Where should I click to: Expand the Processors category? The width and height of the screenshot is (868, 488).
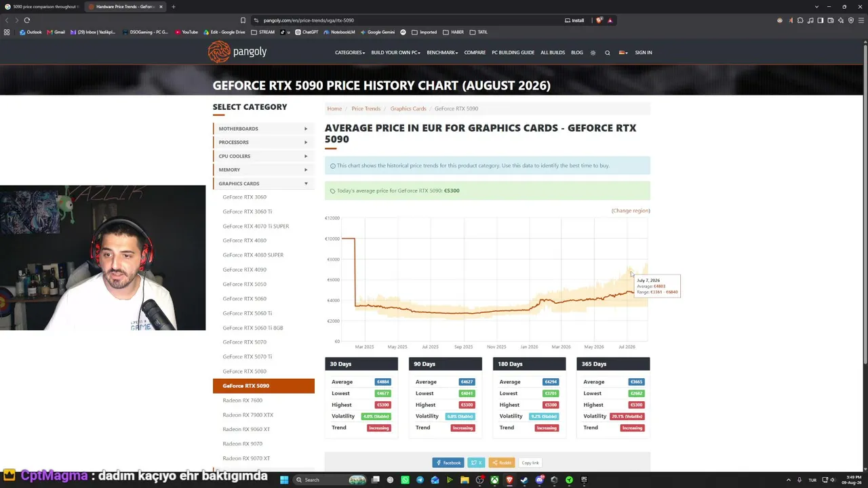(264, 142)
